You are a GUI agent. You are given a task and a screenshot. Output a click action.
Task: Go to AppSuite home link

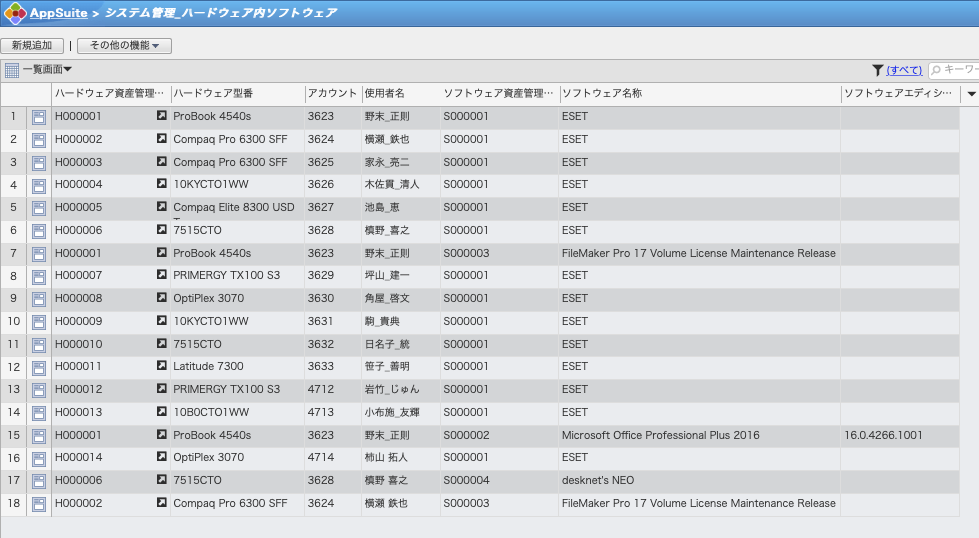pos(59,12)
